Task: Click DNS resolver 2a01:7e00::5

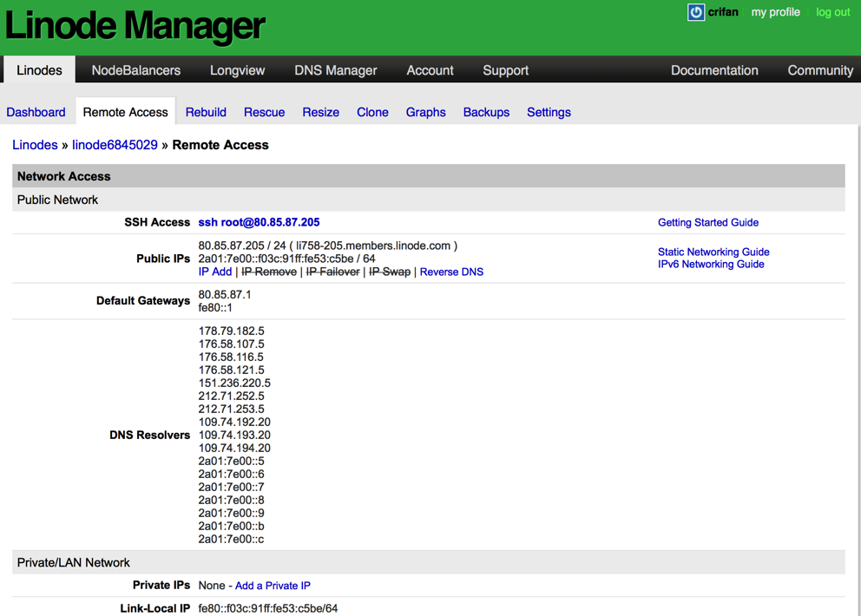Action: coord(231,462)
